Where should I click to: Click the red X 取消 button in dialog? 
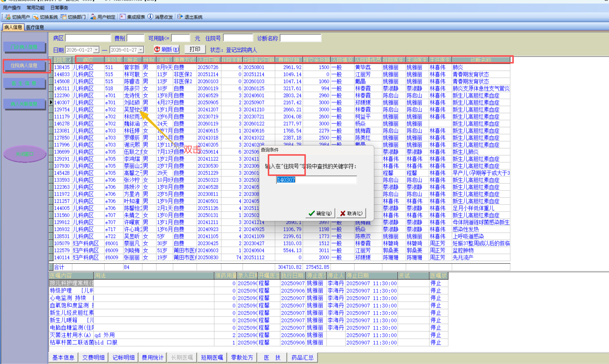pyautogui.click(x=351, y=213)
